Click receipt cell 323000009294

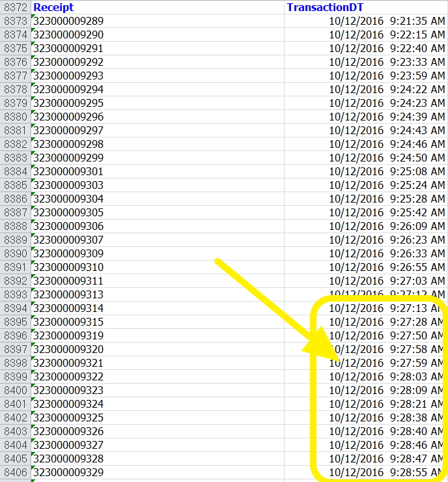click(158, 89)
